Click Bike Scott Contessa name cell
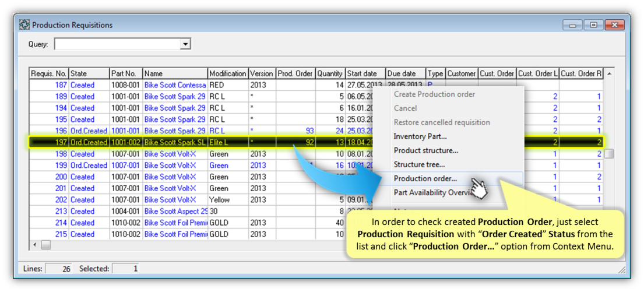The height and width of the screenshot is (292, 644). click(175, 85)
